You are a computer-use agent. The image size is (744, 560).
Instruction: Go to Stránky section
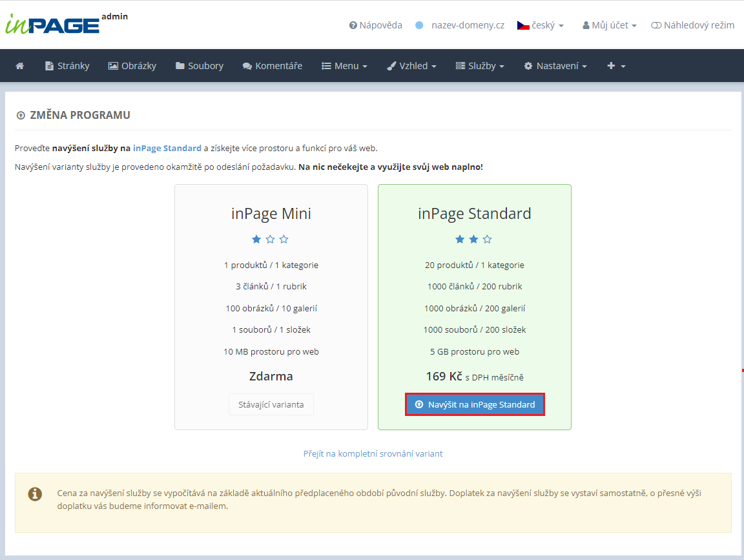(67, 66)
